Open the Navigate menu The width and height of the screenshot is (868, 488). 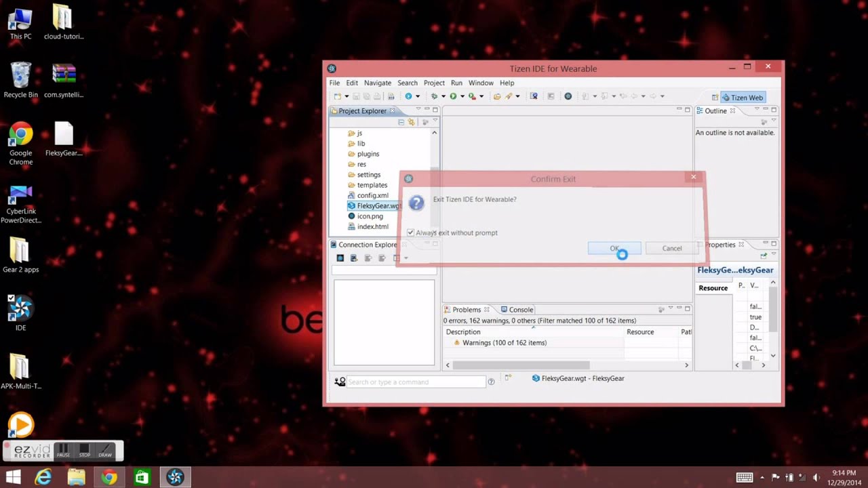tap(377, 83)
